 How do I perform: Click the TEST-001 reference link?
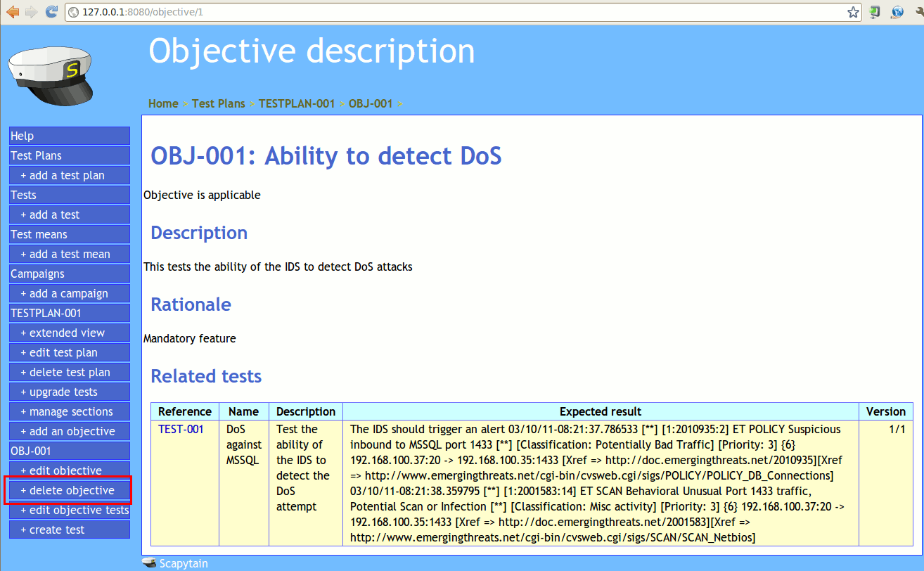[181, 429]
